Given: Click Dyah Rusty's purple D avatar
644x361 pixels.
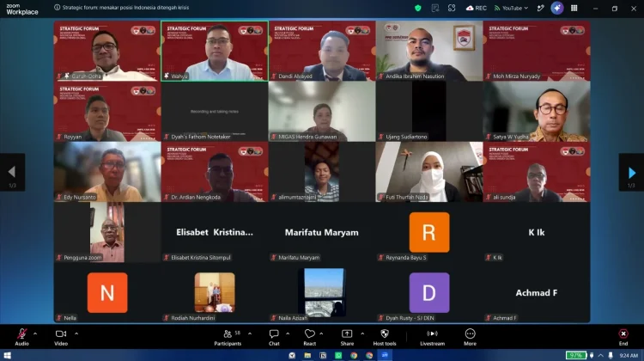Looking at the screenshot, I should pos(429,293).
